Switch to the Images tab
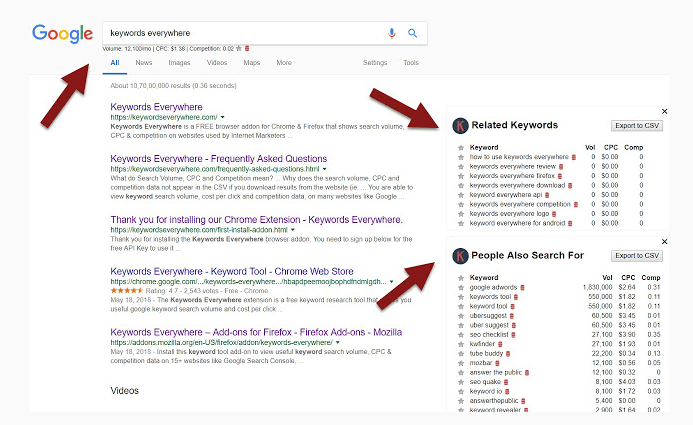 (x=179, y=63)
